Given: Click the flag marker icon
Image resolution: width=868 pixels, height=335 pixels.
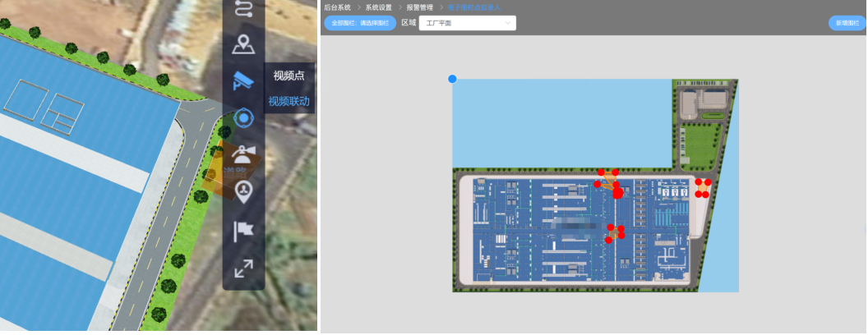Looking at the screenshot, I should click(x=243, y=231).
